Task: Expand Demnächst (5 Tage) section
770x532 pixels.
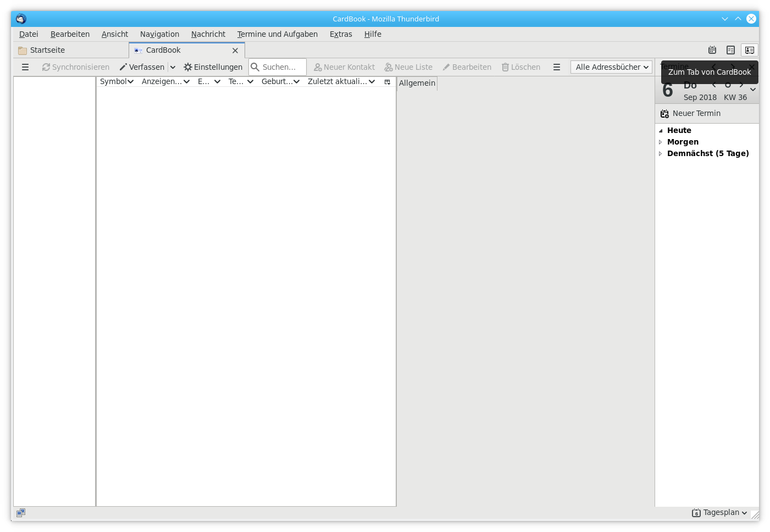Action: pyautogui.click(x=661, y=154)
